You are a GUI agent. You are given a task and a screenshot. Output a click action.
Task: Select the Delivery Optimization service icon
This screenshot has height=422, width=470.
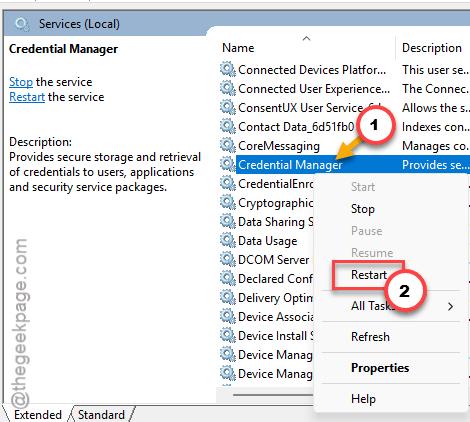228,297
